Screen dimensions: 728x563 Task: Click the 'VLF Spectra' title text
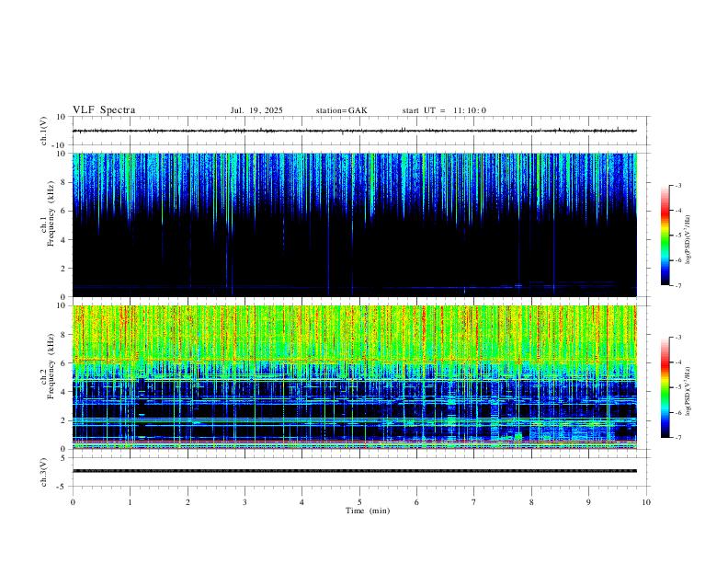point(104,110)
